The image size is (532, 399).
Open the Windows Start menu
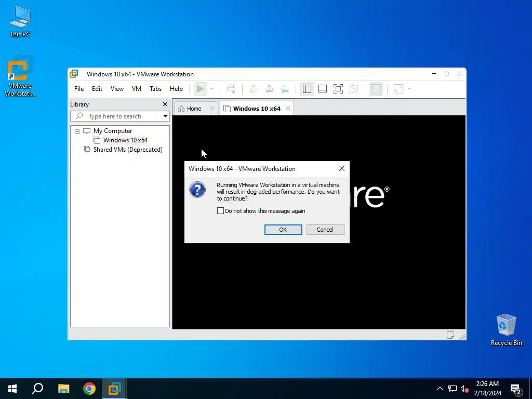point(12,389)
